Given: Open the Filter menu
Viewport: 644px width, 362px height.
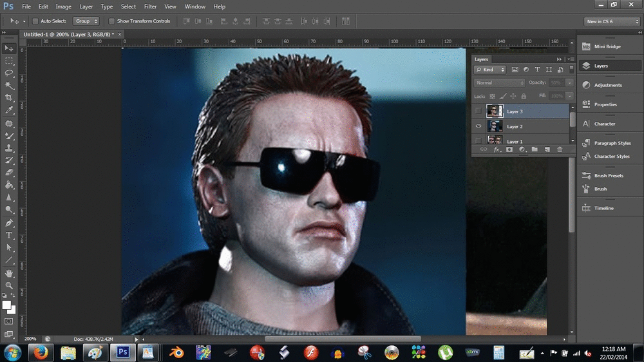Looking at the screenshot, I should (x=150, y=6).
